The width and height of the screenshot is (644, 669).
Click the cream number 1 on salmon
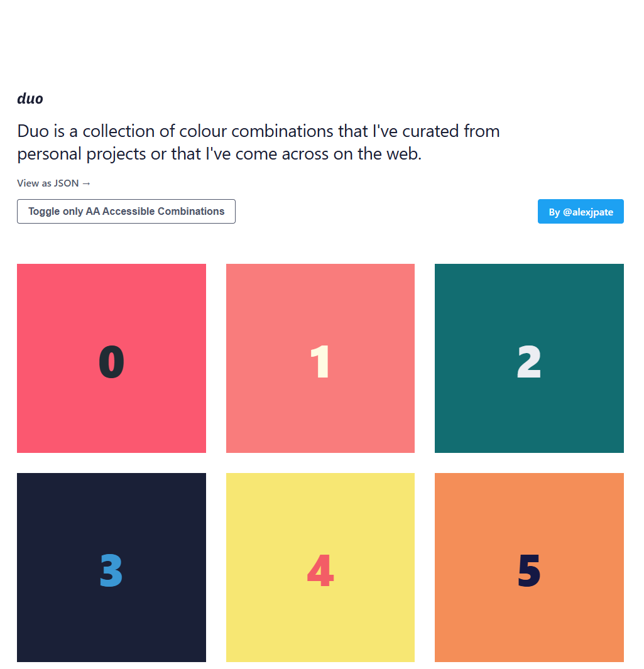point(320,361)
